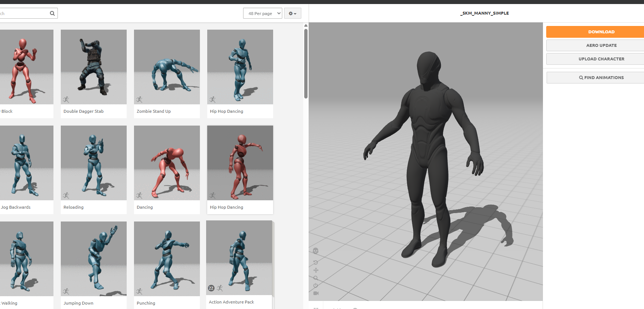This screenshot has height=309, width=644.
Task: Click the running figure icon on Dancing card
Action: click(x=139, y=196)
